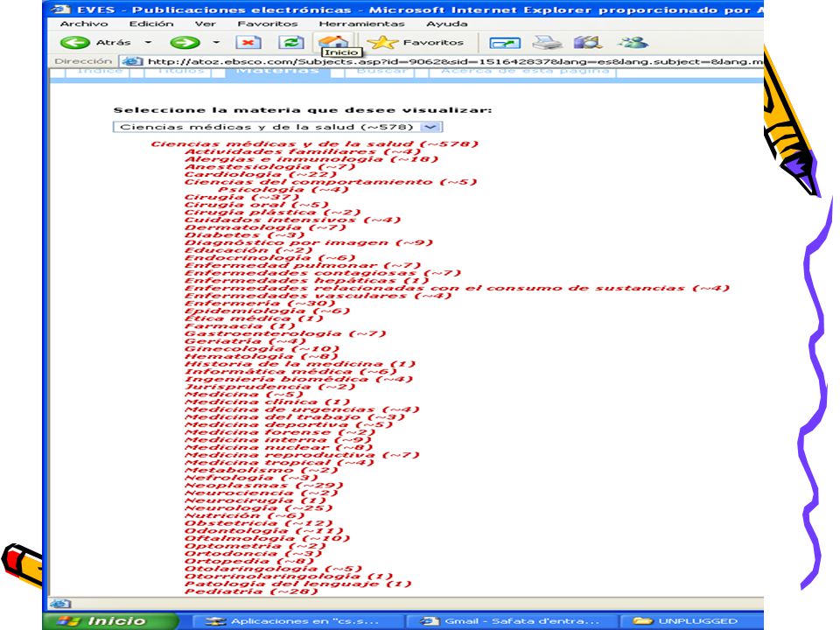Open Historia de la medicina link
840x630 pixels.
[x=300, y=364]
